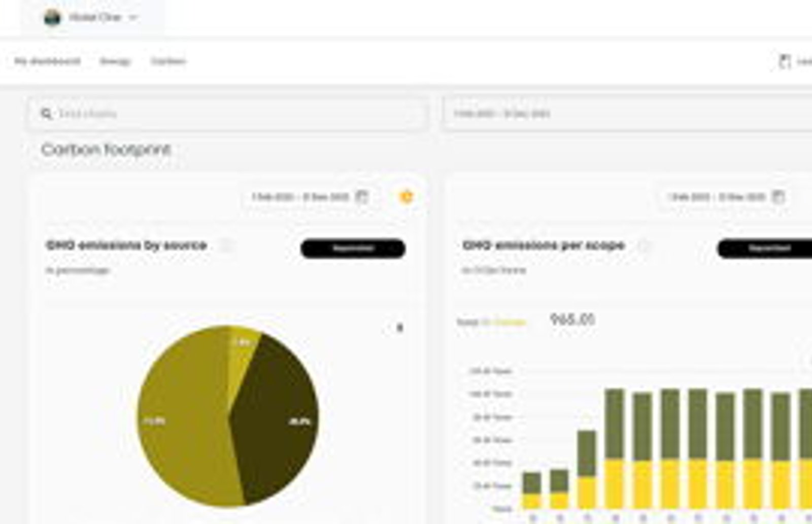Click date range text in emissions by source card

[x=300, y=196]
